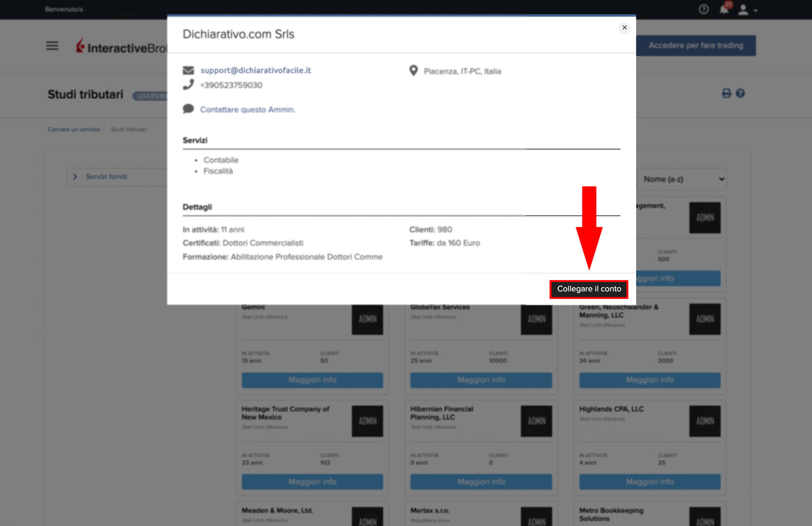
Task: Select the In attività: 11 anni detail
Action: [x=213, y=230]
